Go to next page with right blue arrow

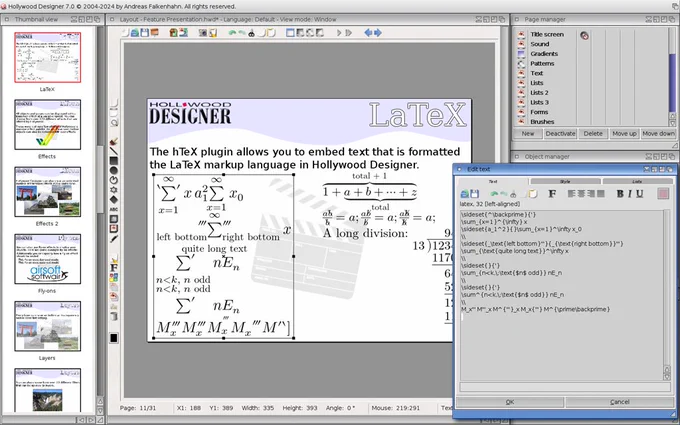click(378, 33)
